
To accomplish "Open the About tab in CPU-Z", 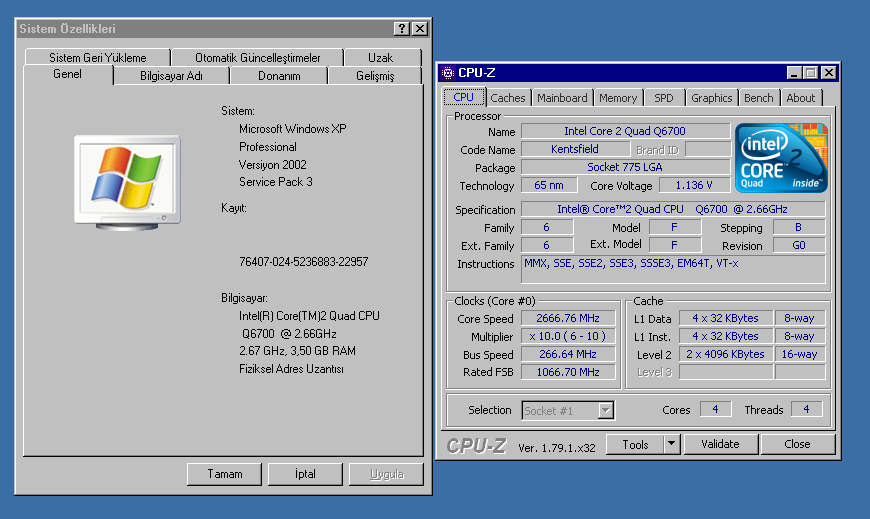I will [x=801, y=98].
